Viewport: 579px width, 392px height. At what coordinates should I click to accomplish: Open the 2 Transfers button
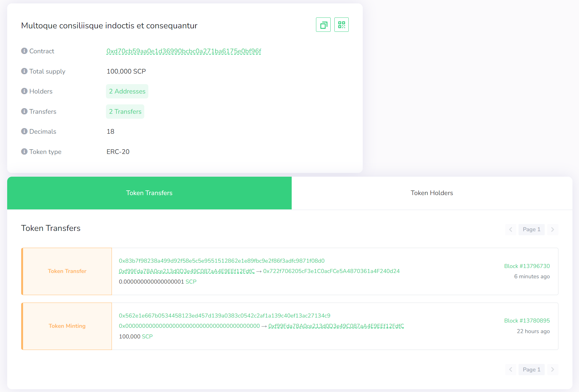coord(125,112)
